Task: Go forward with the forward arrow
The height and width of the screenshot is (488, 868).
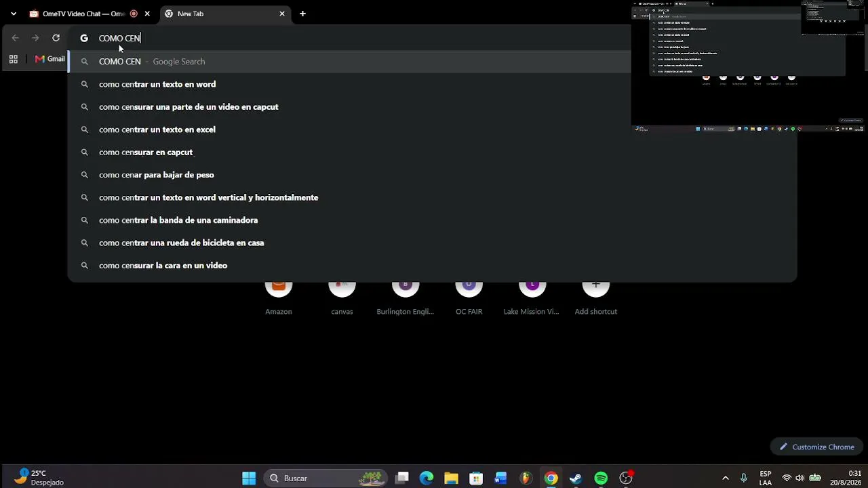Action: tap(35, 38)
